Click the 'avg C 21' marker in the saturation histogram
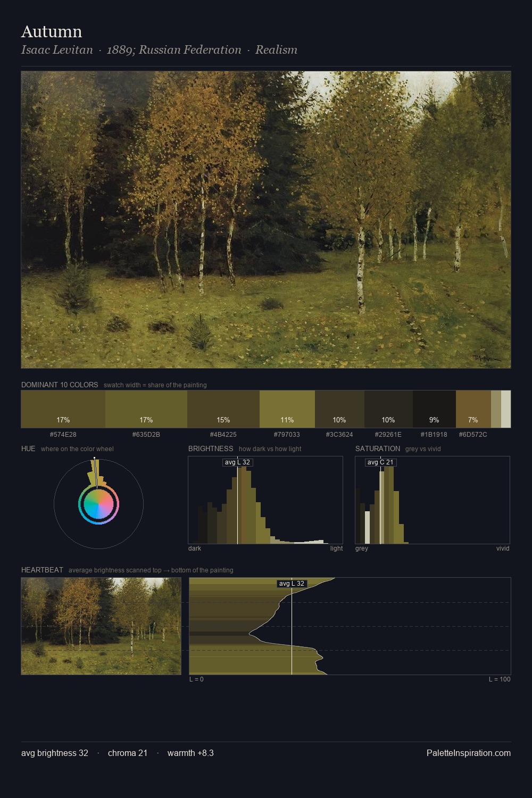 [380, 462]
